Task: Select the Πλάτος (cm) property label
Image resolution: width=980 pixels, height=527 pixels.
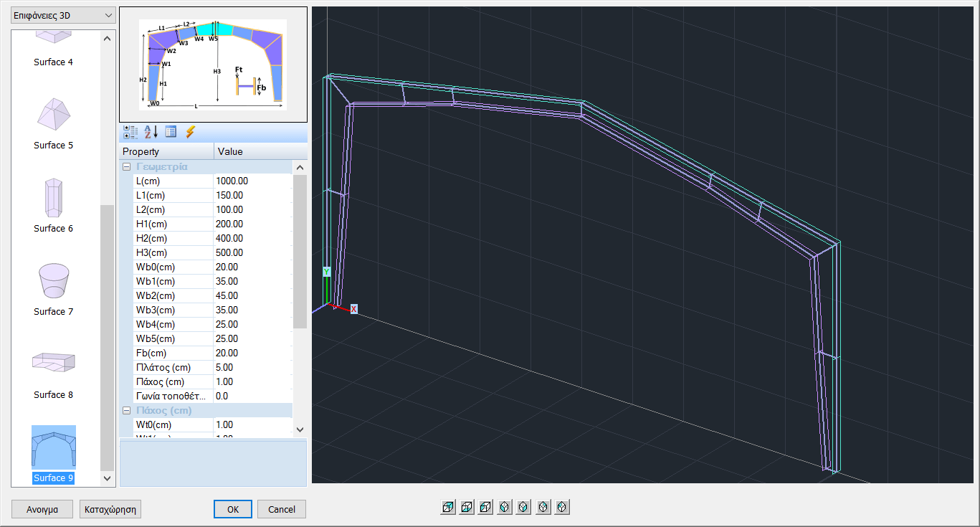Action: [x=173, y=367]
